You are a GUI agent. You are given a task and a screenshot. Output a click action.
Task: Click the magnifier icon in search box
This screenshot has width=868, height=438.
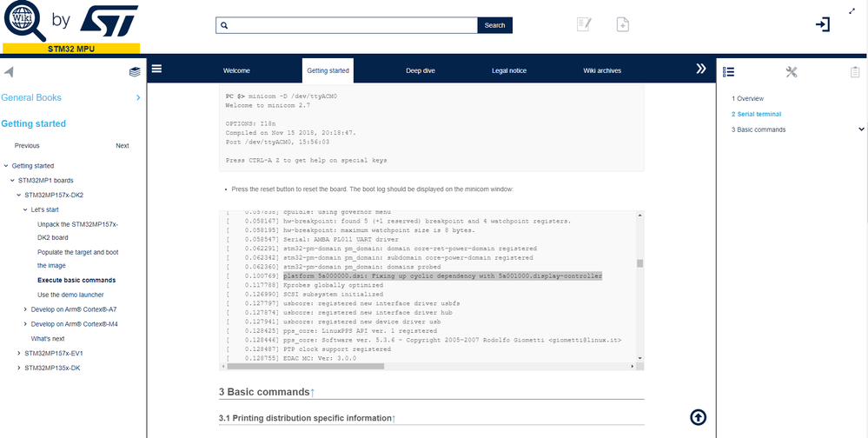point(224,25)
